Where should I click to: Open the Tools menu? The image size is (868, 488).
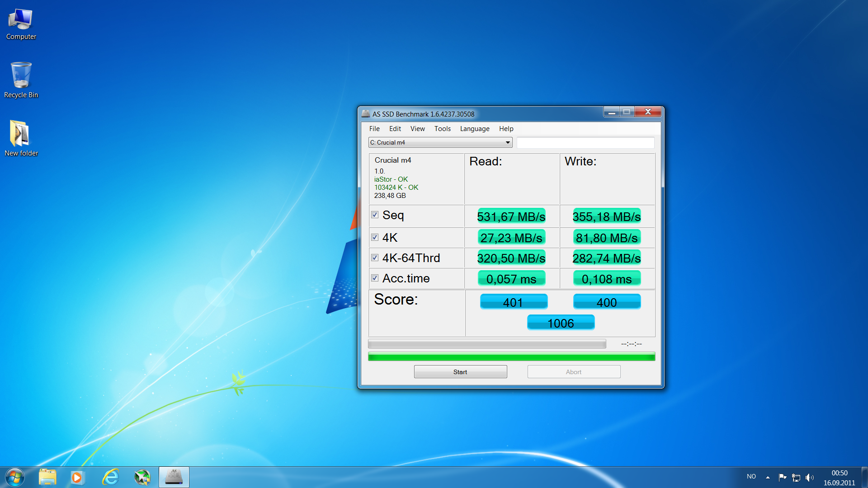coord(443,129)
